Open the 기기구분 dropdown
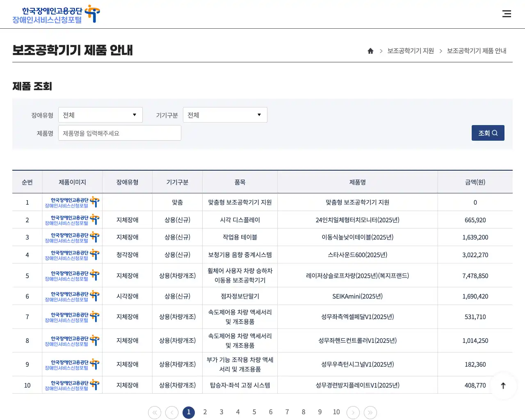The width and height of the screenshot is (525, 420). point(225,115)
